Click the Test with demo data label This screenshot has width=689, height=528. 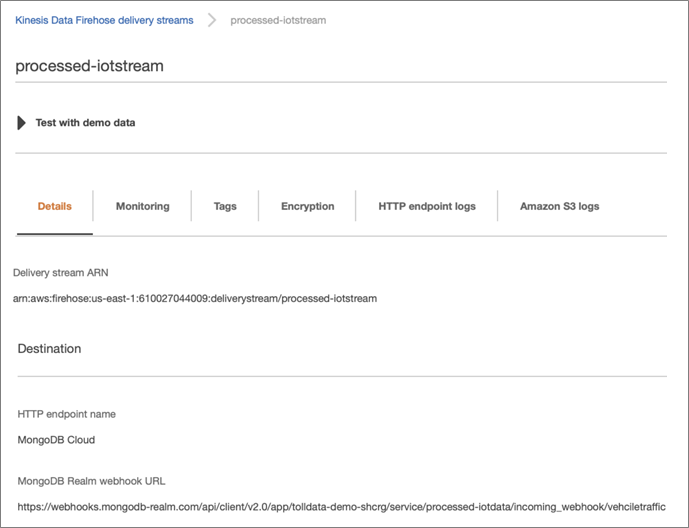click(85, 123)
